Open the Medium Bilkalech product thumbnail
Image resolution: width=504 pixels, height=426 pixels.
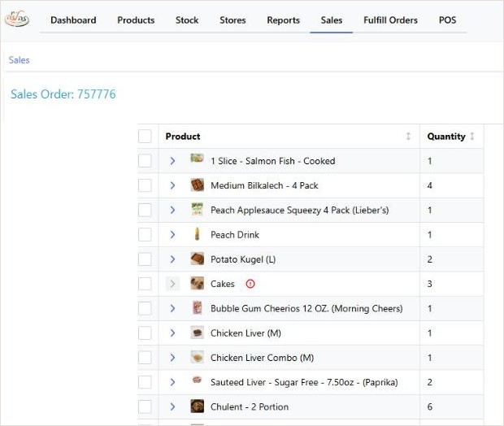[197, 185]
